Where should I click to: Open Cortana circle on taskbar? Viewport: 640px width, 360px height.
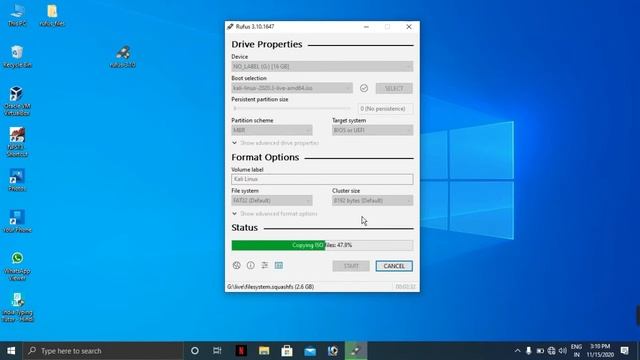(195, 351)
